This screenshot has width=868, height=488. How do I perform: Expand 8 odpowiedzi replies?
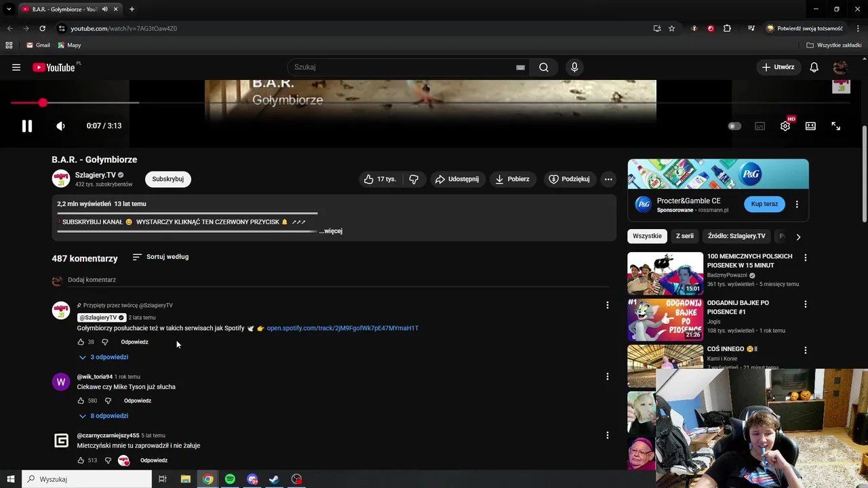click(x=103, y=416)
